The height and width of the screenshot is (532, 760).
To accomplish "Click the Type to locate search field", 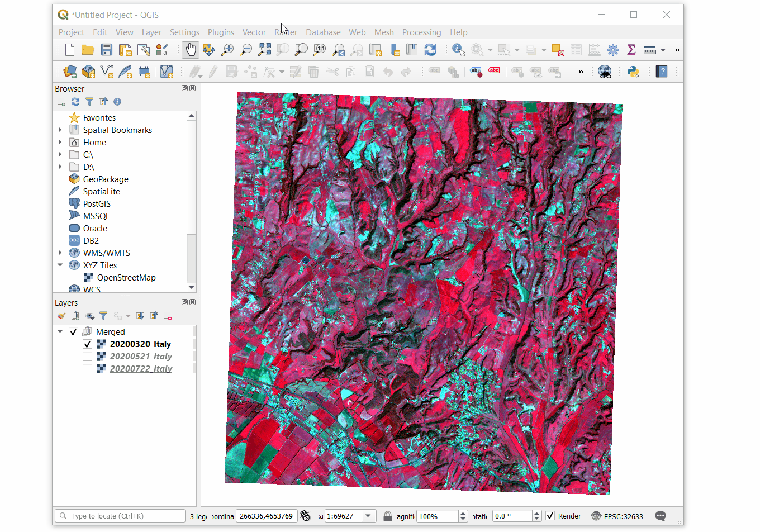I will [x=120, y=516].
